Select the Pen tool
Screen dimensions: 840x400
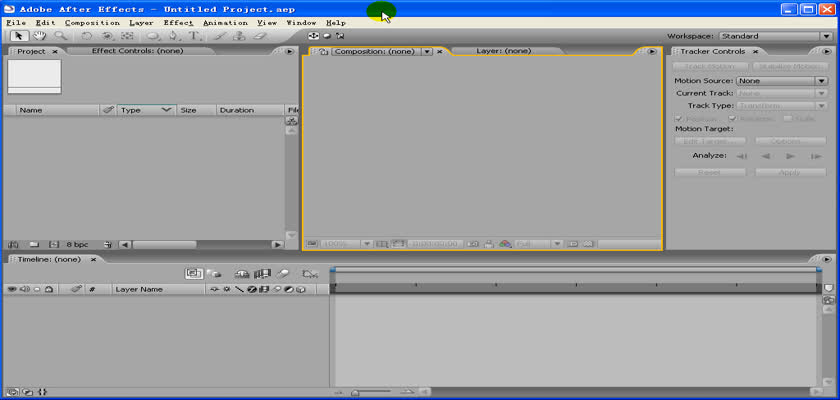[x=173, y=36]
